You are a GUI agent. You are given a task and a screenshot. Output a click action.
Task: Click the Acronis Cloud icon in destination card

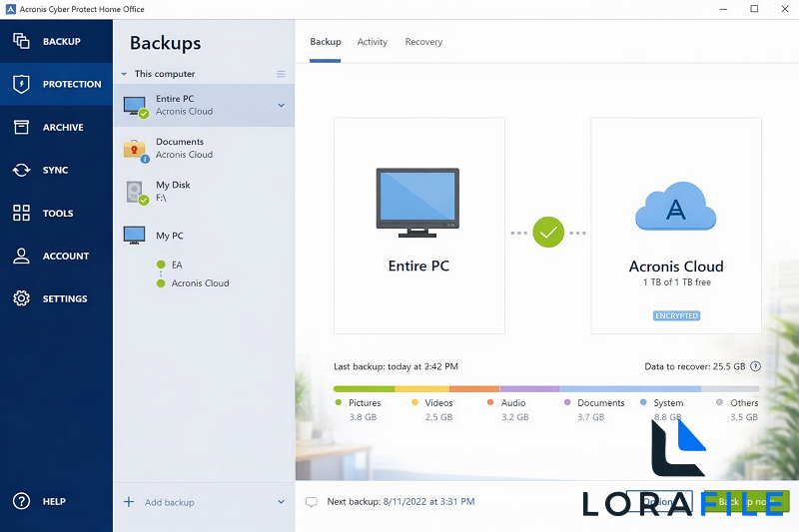(676, 206)
